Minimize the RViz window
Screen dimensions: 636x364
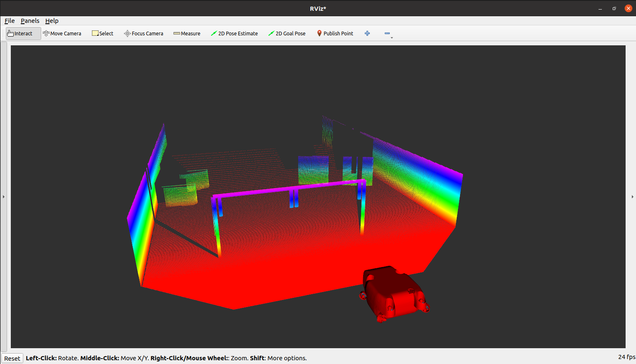600,8
